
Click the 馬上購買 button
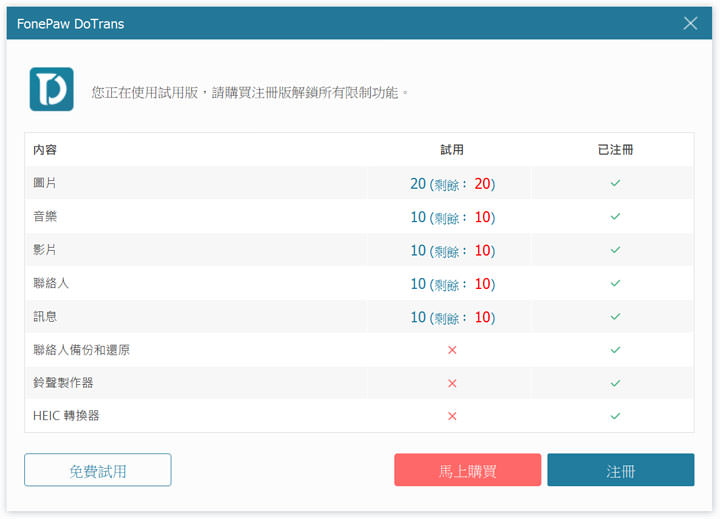click(467, 470)
